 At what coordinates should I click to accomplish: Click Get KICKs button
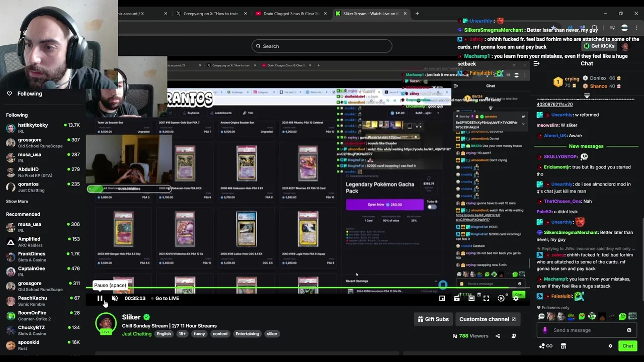tap(599, 46)
